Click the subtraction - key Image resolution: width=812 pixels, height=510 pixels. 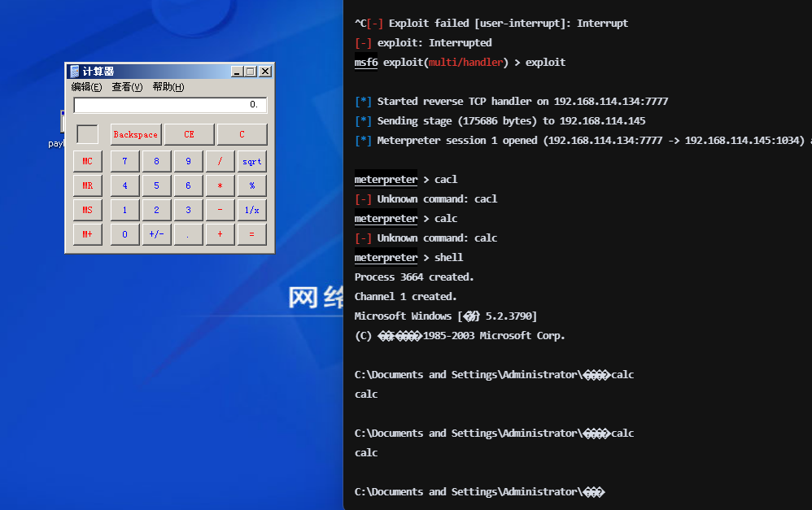pyautogui.click(x=220, y=210)
